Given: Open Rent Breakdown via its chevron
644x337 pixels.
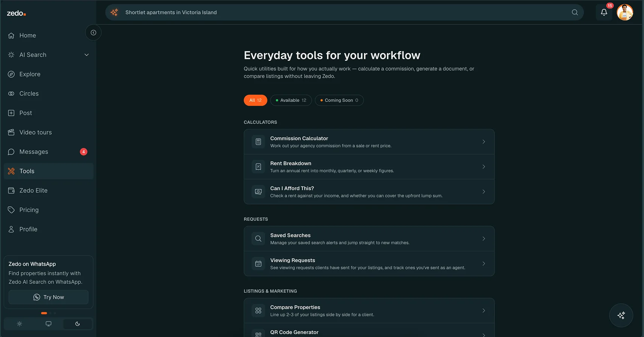Looking at the screenshot, I should 484,167.
